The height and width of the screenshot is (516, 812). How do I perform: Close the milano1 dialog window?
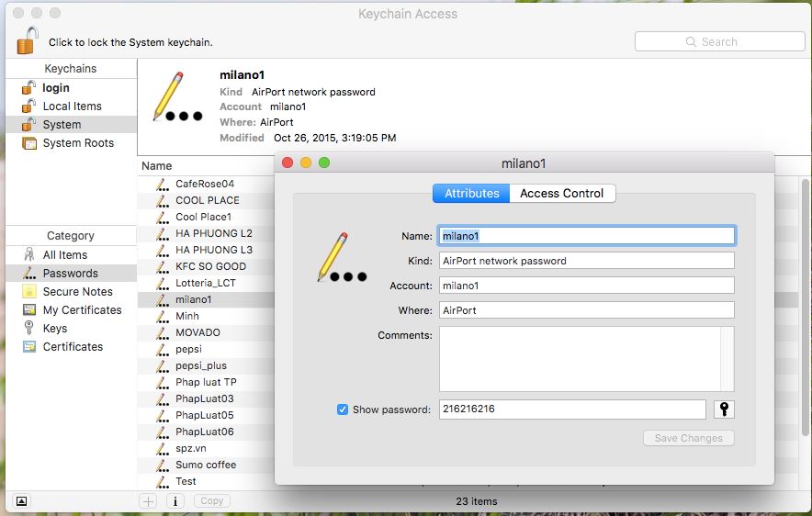click(288, 163)
